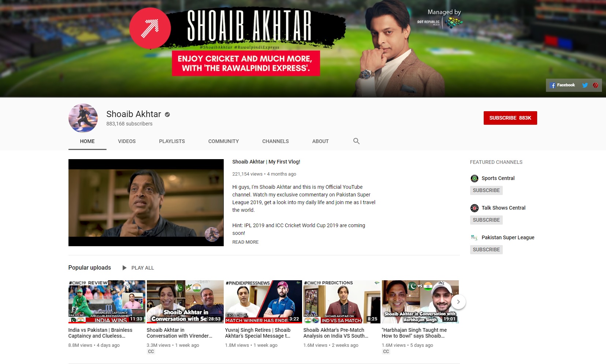Screen dimensions: 606x364
Task: Open My First Vlog video title
Action: [x=266, y=162]
